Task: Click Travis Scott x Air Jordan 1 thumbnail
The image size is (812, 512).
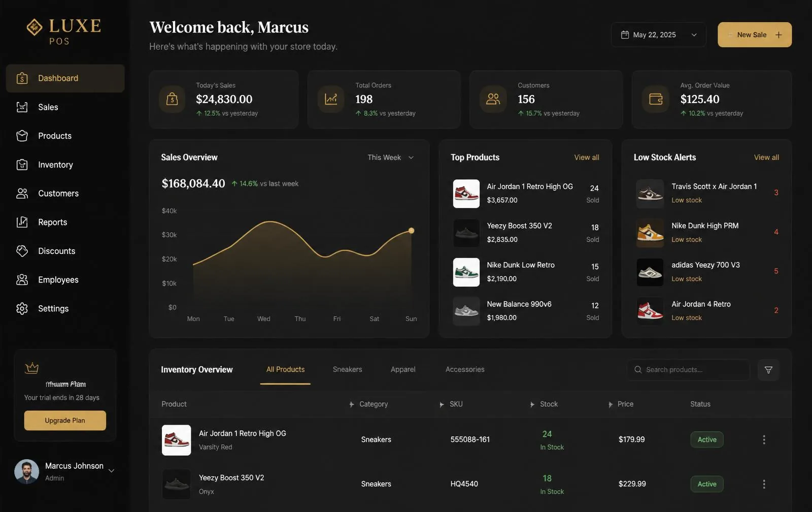Action: point(650,194)
